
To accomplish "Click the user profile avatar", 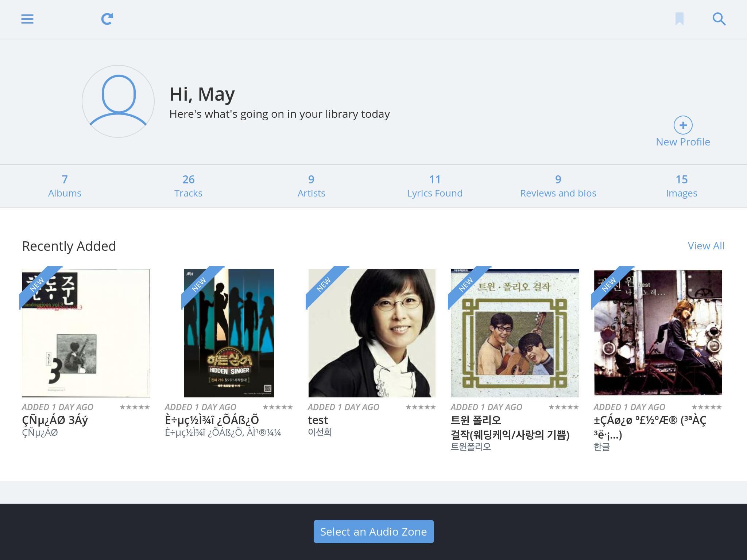I will coord(118,101).
